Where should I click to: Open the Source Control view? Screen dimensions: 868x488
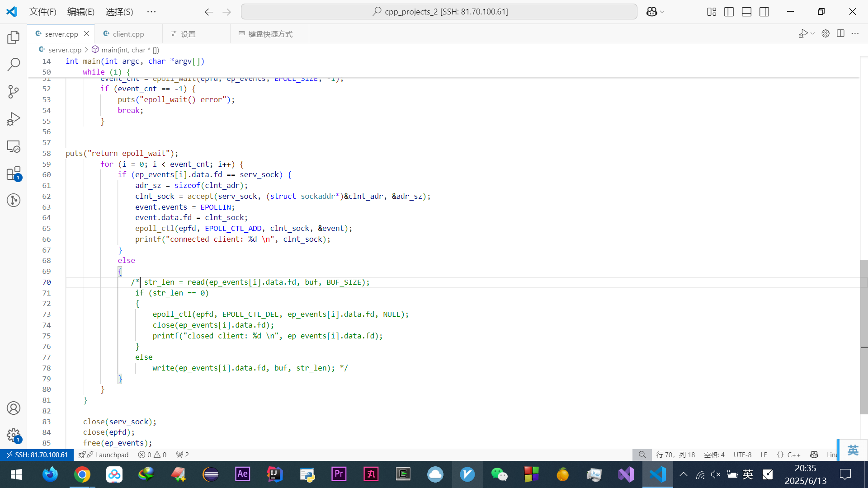[14, 92]
